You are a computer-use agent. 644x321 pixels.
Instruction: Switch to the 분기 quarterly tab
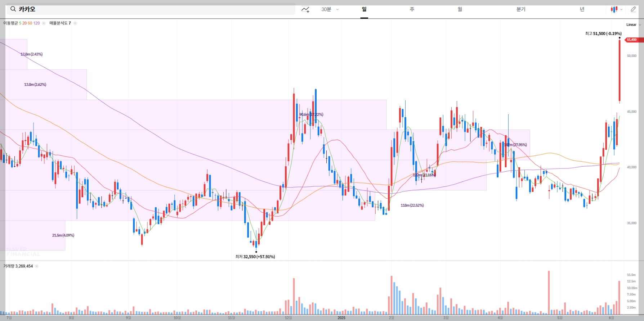pos(521,9)
